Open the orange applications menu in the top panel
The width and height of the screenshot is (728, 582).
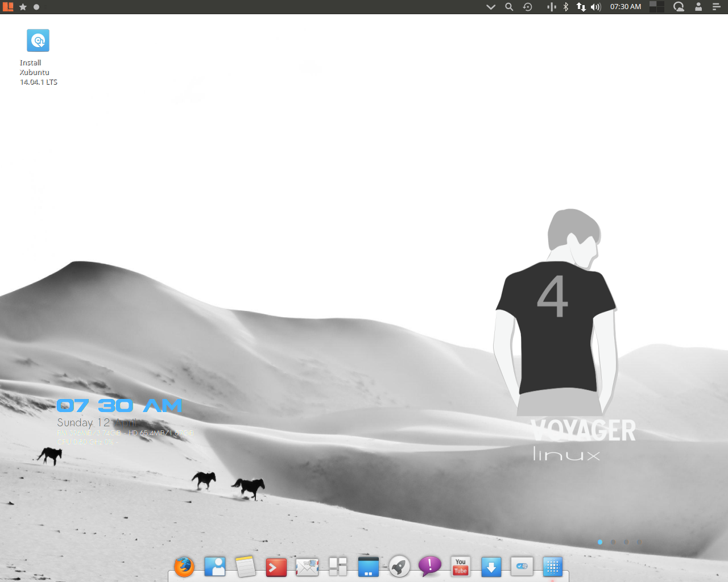[8, 7]
